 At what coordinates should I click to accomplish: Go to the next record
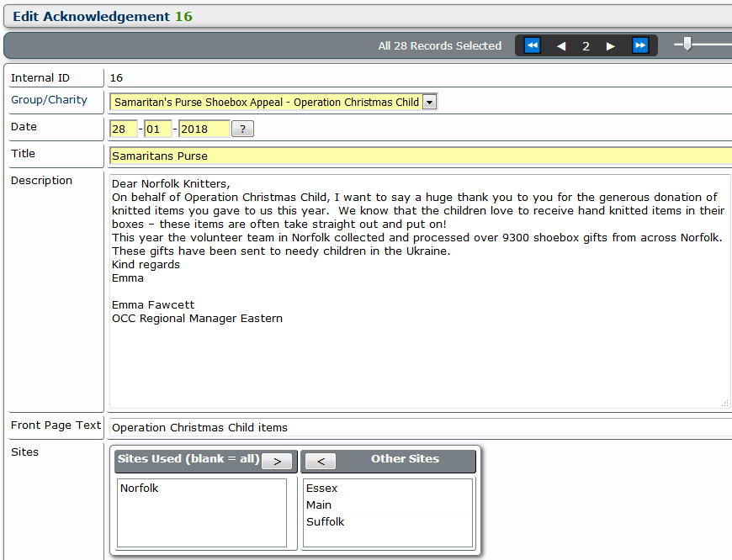coord(610,46)
